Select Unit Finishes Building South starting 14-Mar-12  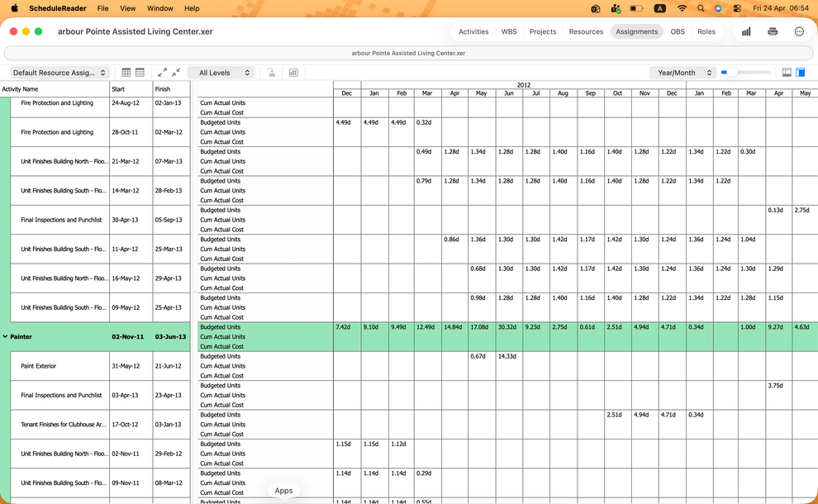coord(100,190)
